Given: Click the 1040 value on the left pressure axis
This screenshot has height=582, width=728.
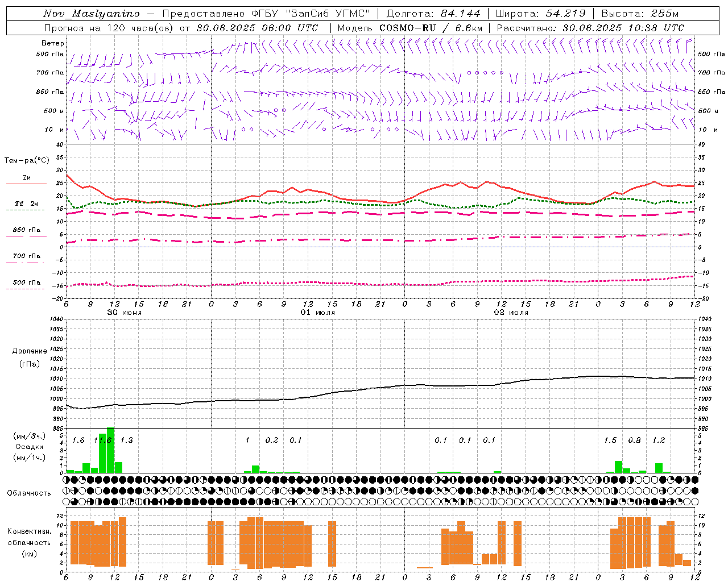Looking at the screenshot, I should [56, 319].
